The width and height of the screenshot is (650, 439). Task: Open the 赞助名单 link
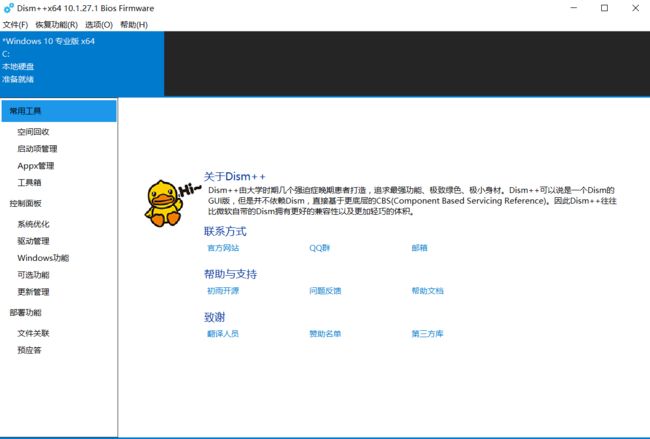[x=325, y=333]
